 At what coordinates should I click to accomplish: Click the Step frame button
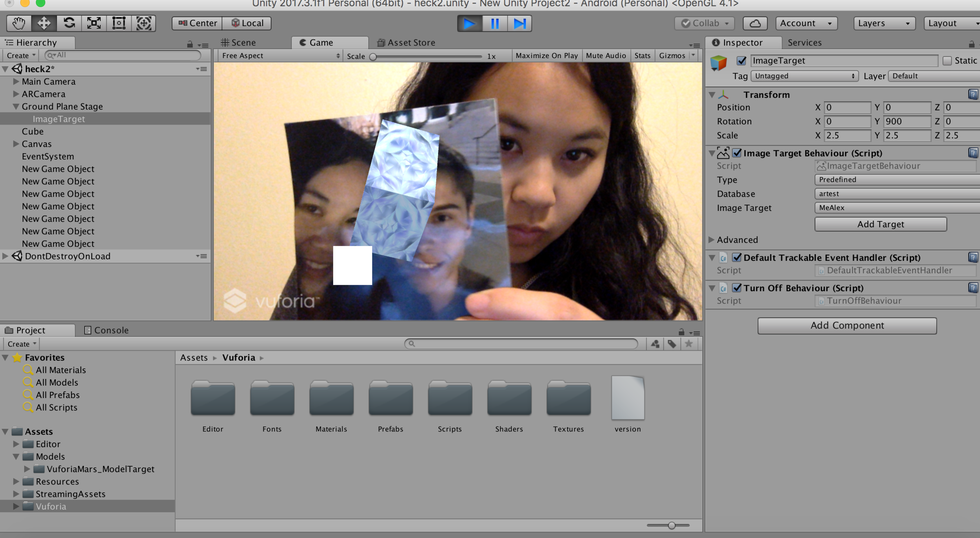point(520,24)
